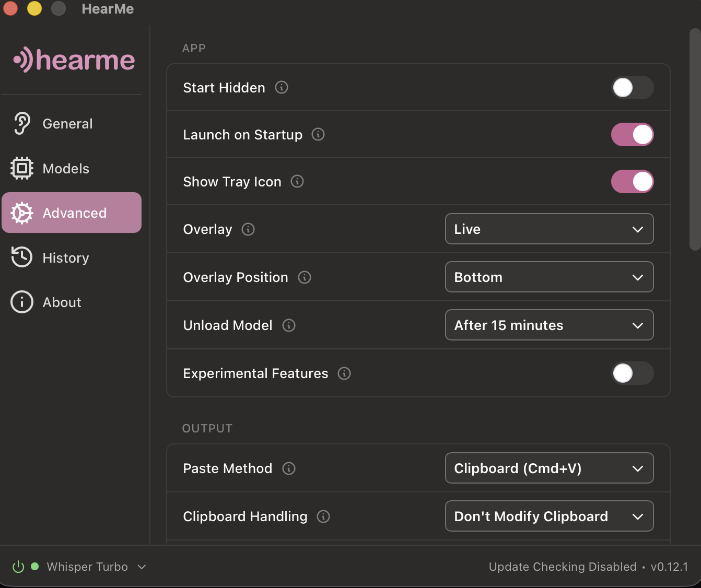Click the HearMe title in title bar
The width and height of the screenshot is (701, 588).
(108, 9)
